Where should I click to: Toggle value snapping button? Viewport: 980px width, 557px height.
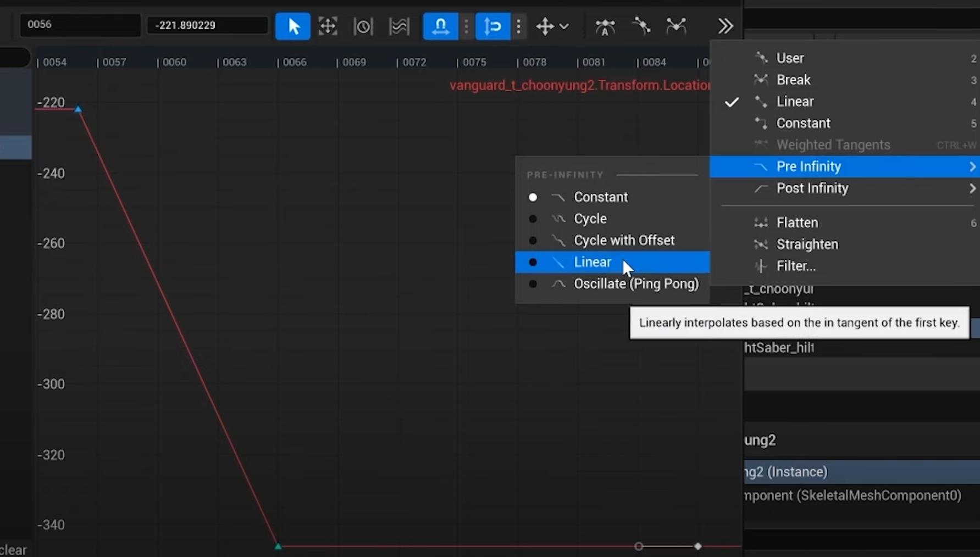coord(492,26)
